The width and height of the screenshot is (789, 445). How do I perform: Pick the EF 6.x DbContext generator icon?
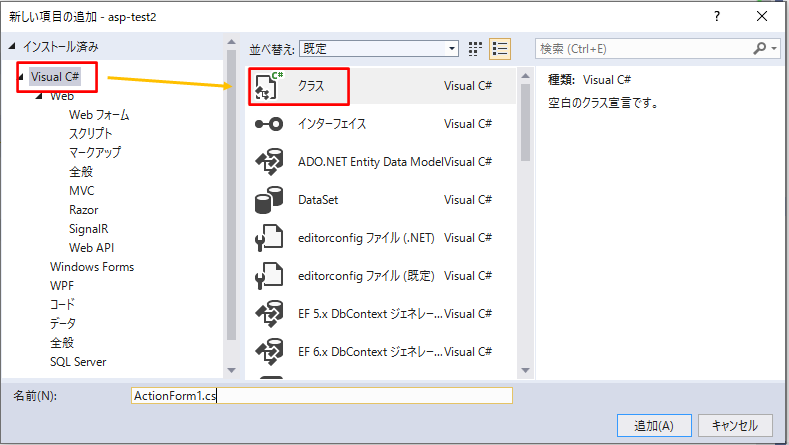coord(269,352)
